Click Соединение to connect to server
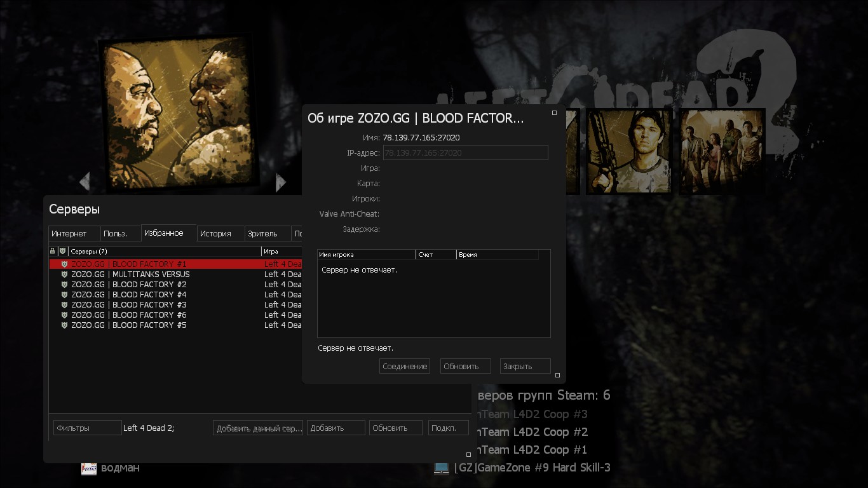Screen dimensions: 868x488 [405, 366]
